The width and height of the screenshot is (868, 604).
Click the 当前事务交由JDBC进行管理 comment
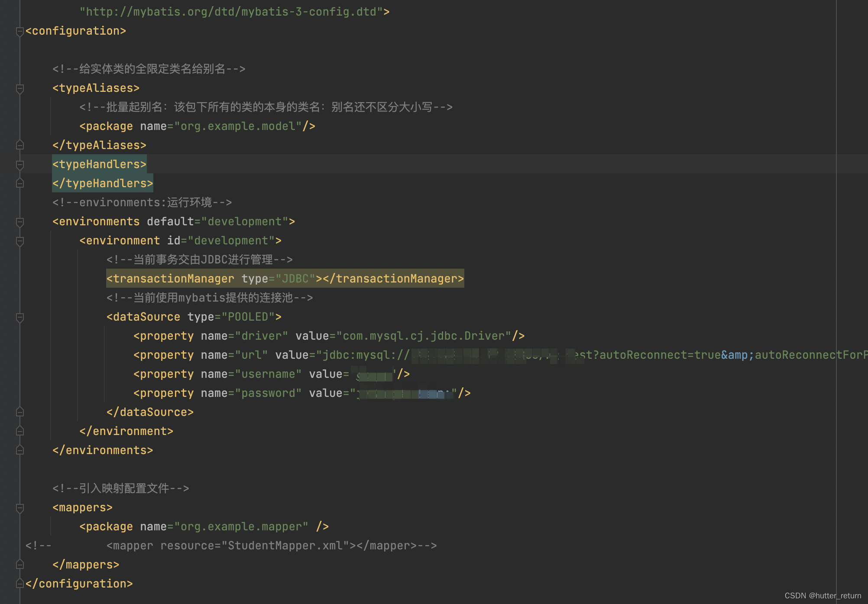point(200,260)
